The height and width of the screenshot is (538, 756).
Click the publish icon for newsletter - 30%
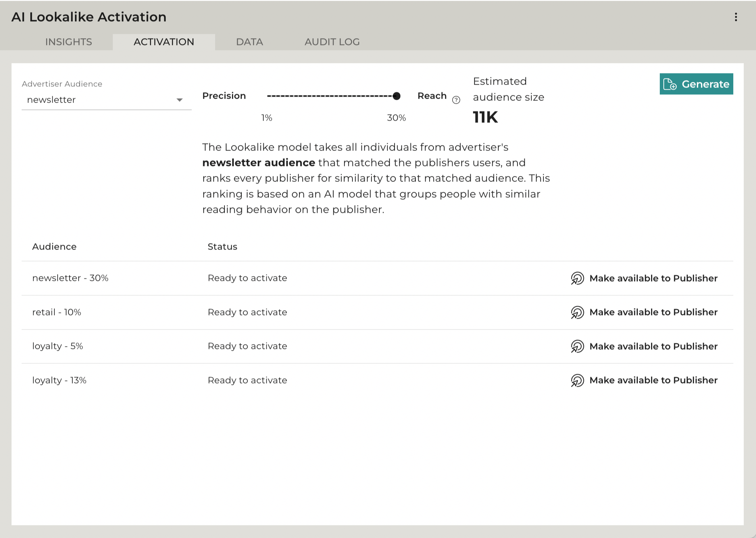[577, 278]
